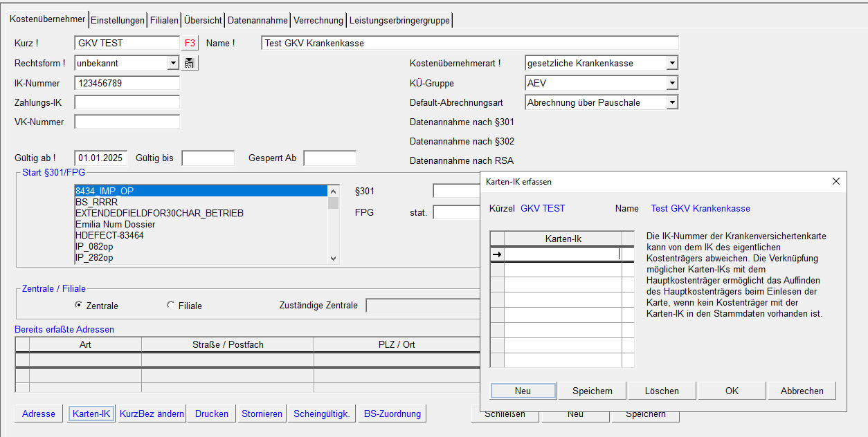
Task: Open the KÜ-Gruppe dropdown
Action: coord(671,83)
